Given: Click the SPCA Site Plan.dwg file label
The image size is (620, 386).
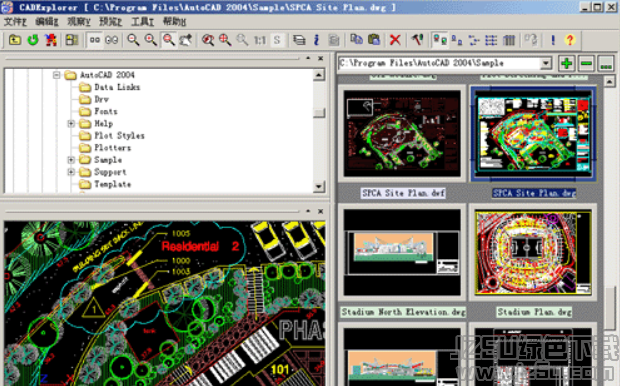Looking at the screenshot, I should click(534, 193).
